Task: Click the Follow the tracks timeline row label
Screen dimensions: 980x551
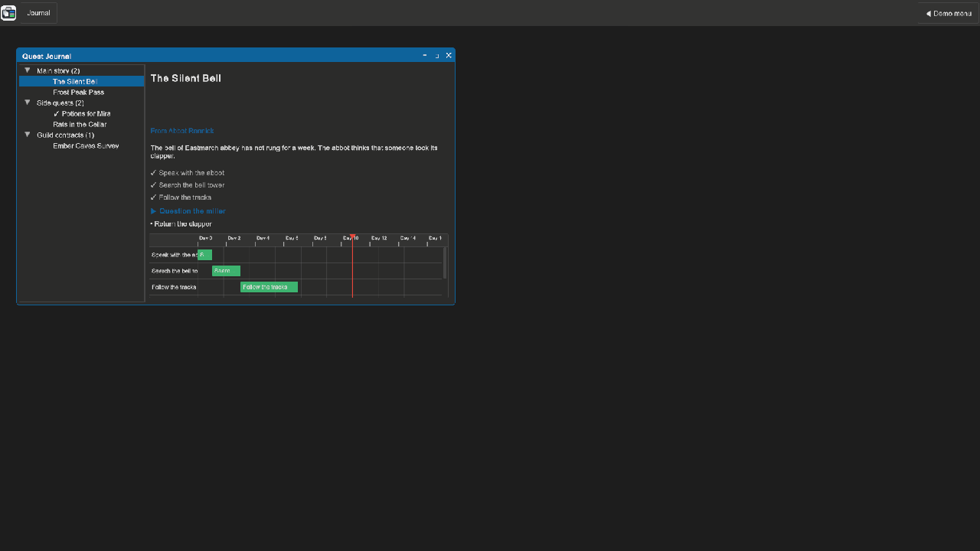Action: [x=174, y=287]
